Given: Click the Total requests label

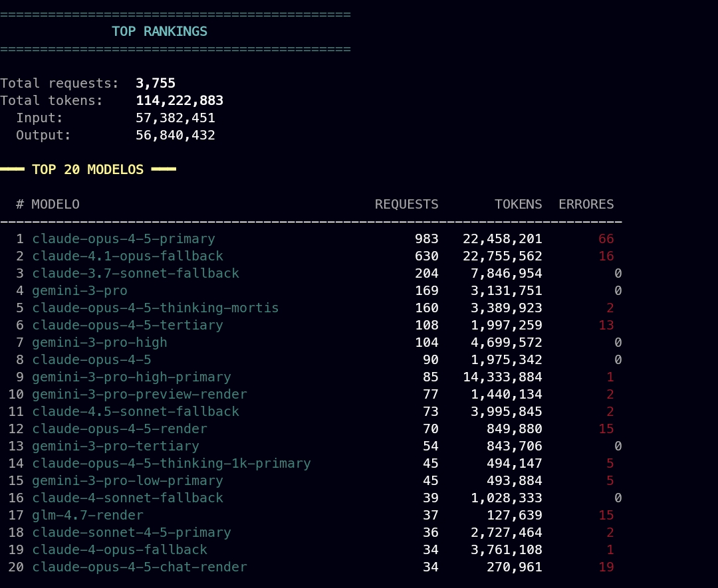Looking at the screenshot, I should click(x=60, y=83).
